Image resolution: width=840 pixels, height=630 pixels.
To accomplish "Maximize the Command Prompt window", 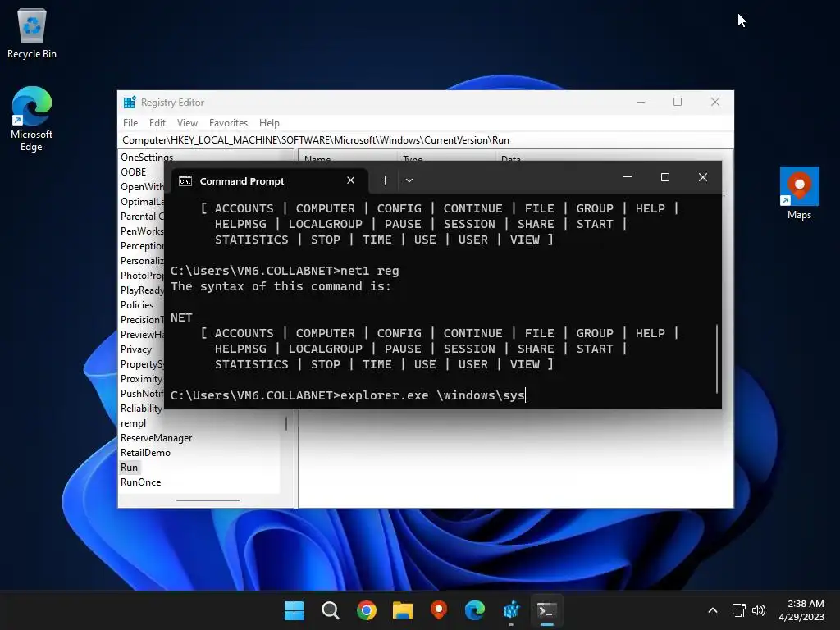I will pos(664,177).
